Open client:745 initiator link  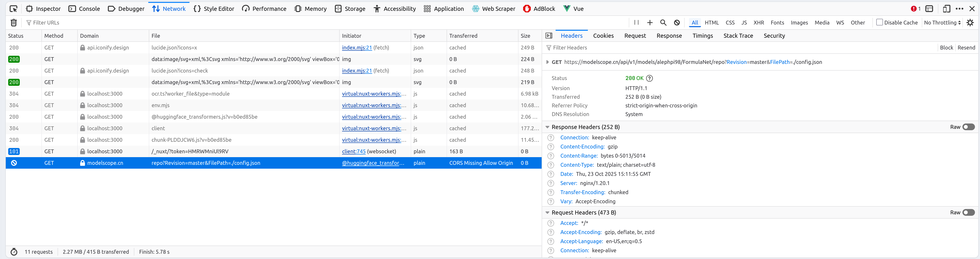[x=353, y=152]
